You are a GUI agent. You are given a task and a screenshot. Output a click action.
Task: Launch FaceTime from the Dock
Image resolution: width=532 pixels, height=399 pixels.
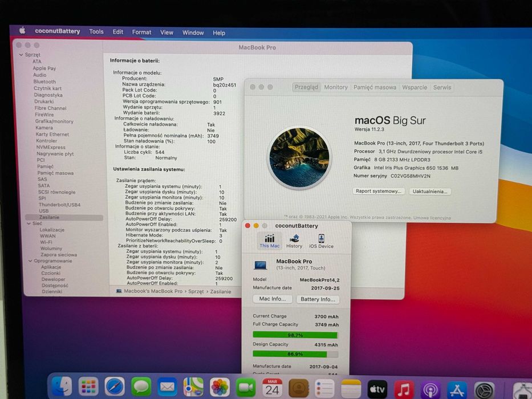[x=246, y=388]
